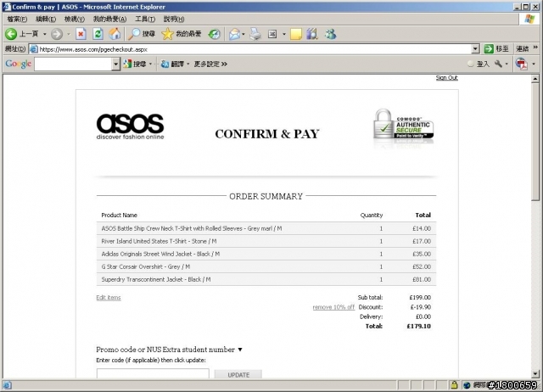Refresh the page using green arrows icon
543x392 pixels.
[x=98, y=34]
